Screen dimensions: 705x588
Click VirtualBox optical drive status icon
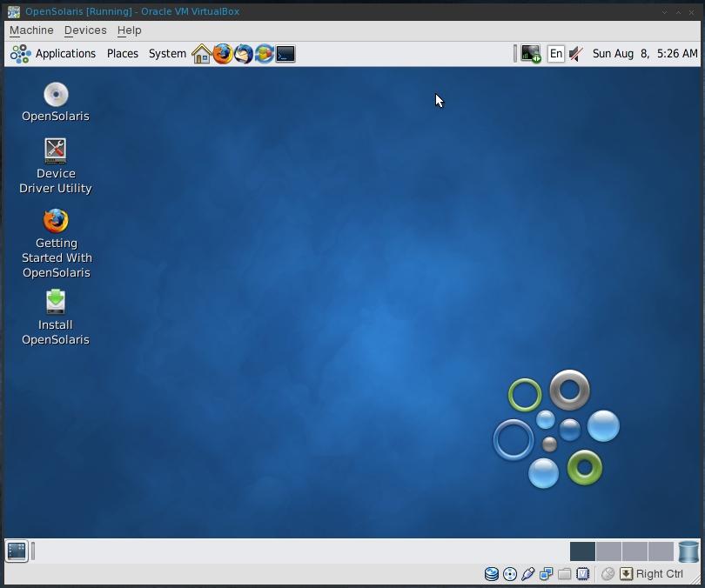pyautogui.click(x=510, y=574)
